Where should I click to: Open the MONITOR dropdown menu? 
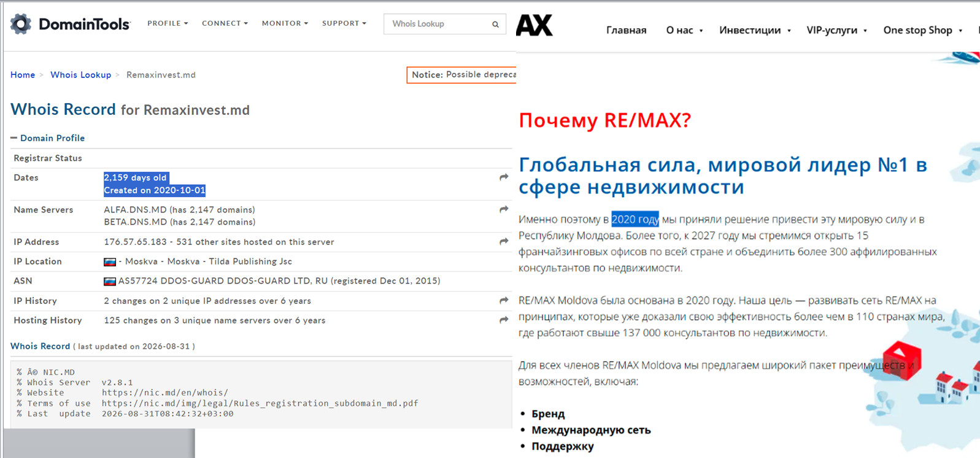pyautogui.click(x=285, y=23)
